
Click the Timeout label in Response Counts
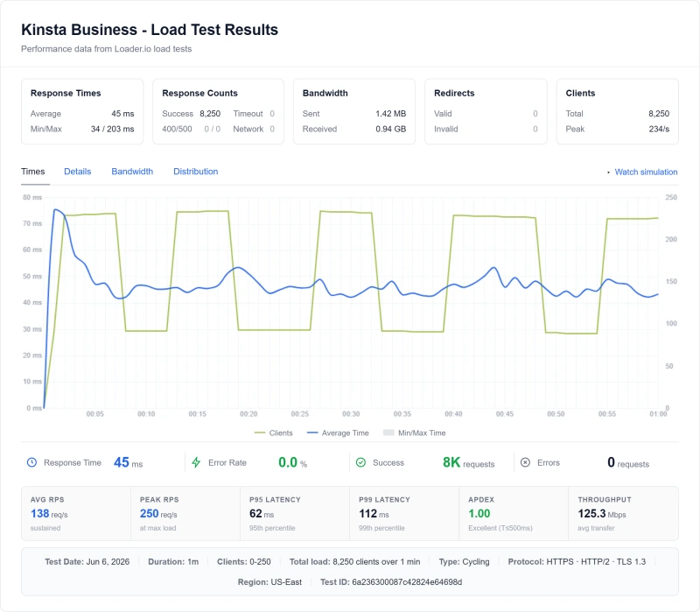(248, 114)
